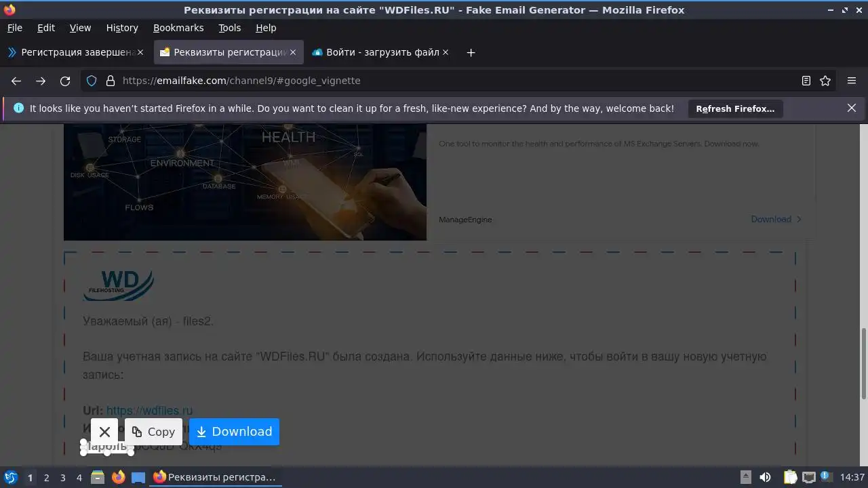This screenshot has height=488, width=868.
Task: Reload the current page
Action: click(x=65, y=81)
